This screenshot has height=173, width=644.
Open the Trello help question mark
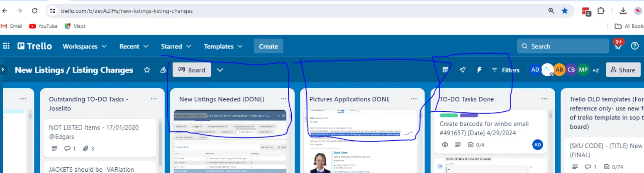(x=635, y=46)
